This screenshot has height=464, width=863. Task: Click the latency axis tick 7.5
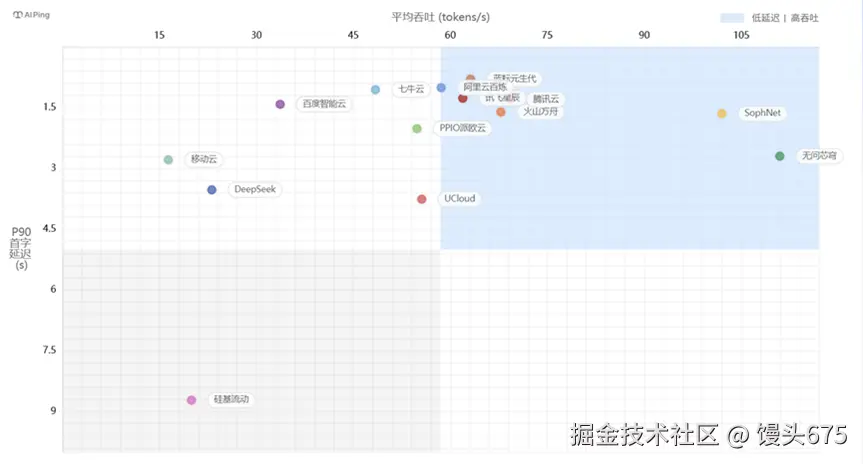pyautogui.click(x=50, y=350)
